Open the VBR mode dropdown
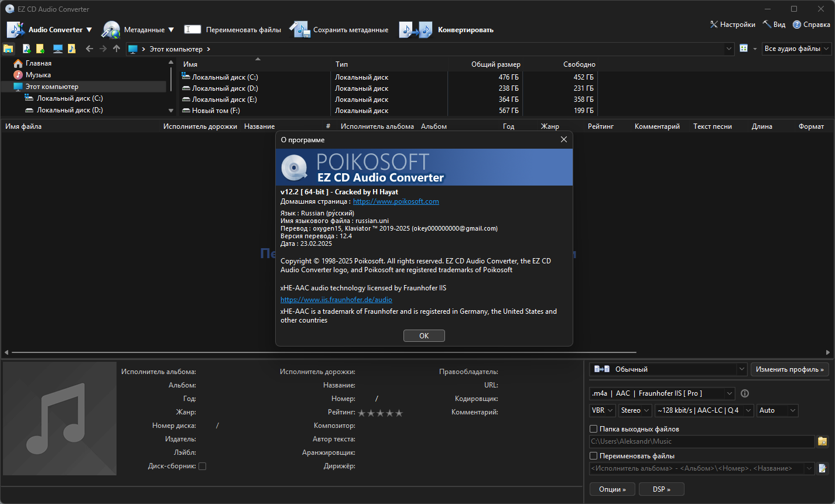 point(603,410)
